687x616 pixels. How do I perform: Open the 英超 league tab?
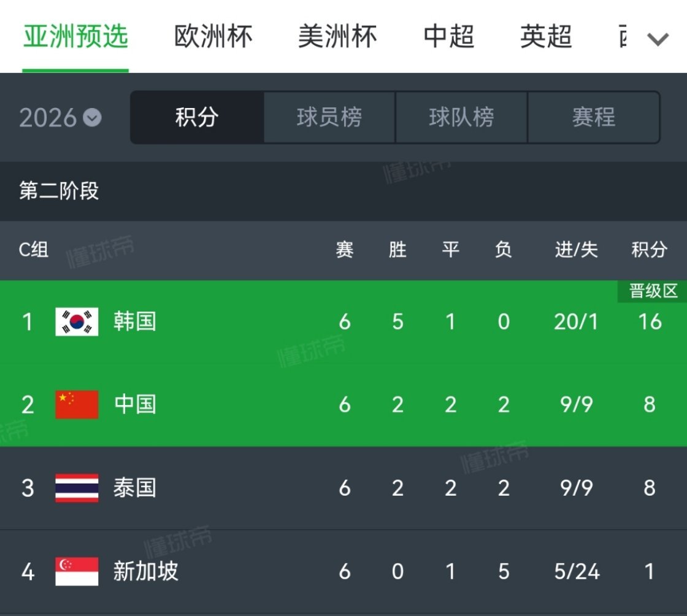point(545,37)
